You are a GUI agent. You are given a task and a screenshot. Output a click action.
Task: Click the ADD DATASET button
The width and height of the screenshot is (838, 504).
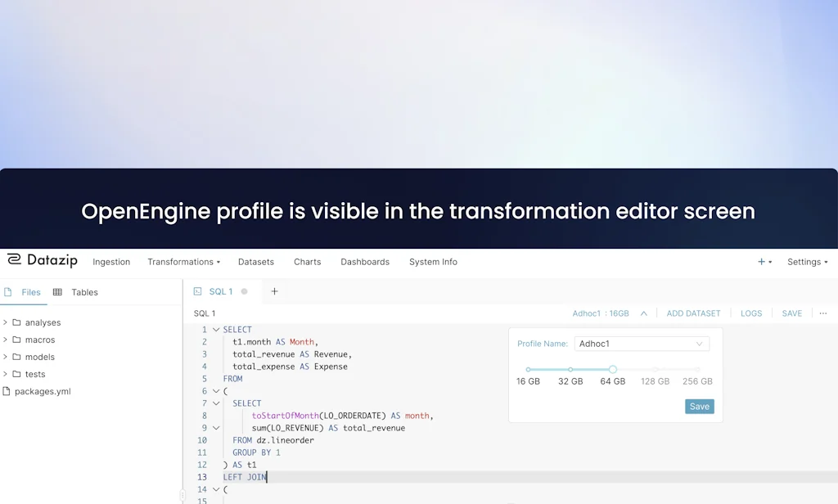click(x=693, y=313)
